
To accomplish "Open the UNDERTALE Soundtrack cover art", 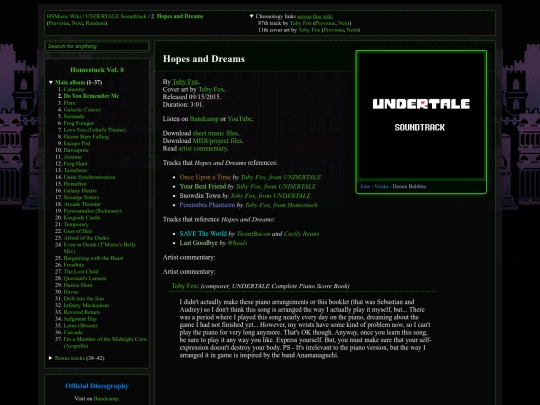I will pyautogui.click(x=421, y=115).
